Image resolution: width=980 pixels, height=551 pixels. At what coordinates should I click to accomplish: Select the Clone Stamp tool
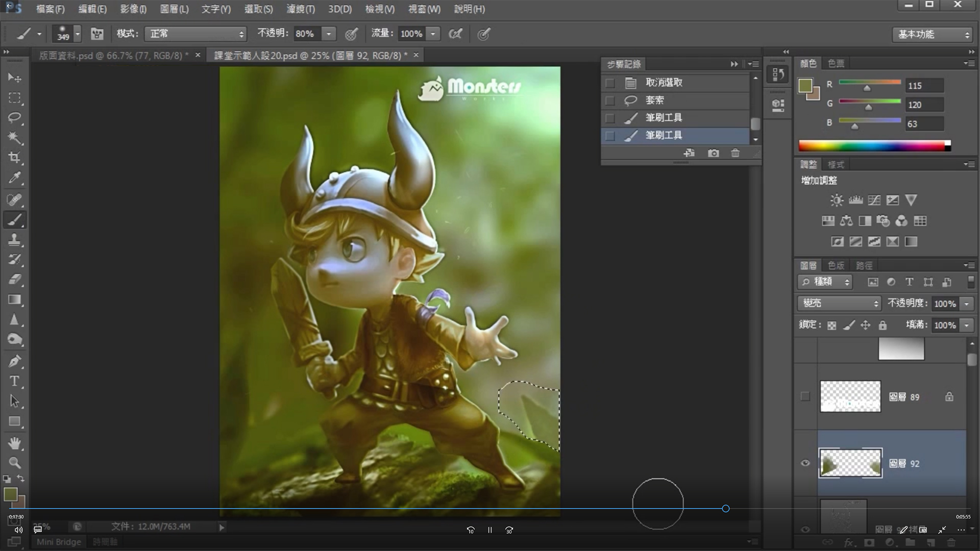coord(14,240)
